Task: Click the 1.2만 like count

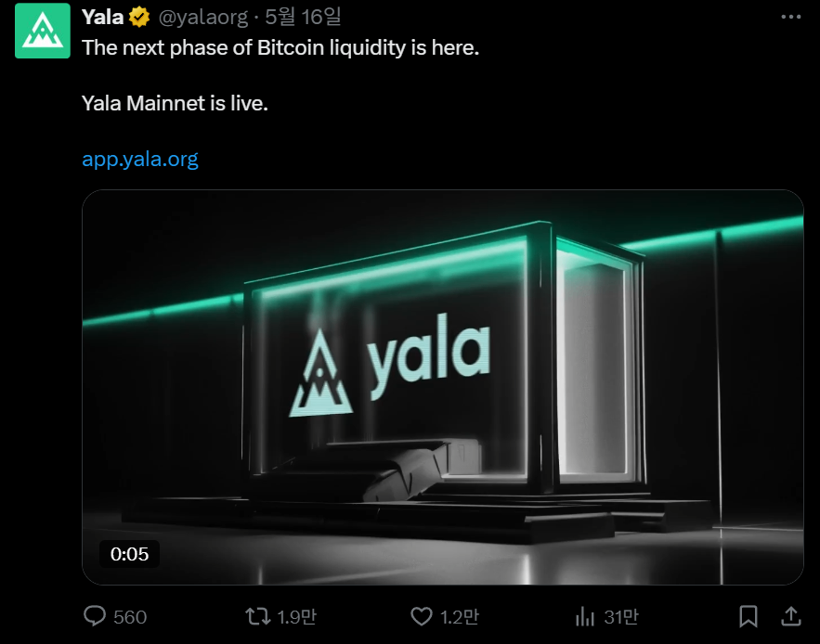Action: pyautogui.click(x=460, y=616)
